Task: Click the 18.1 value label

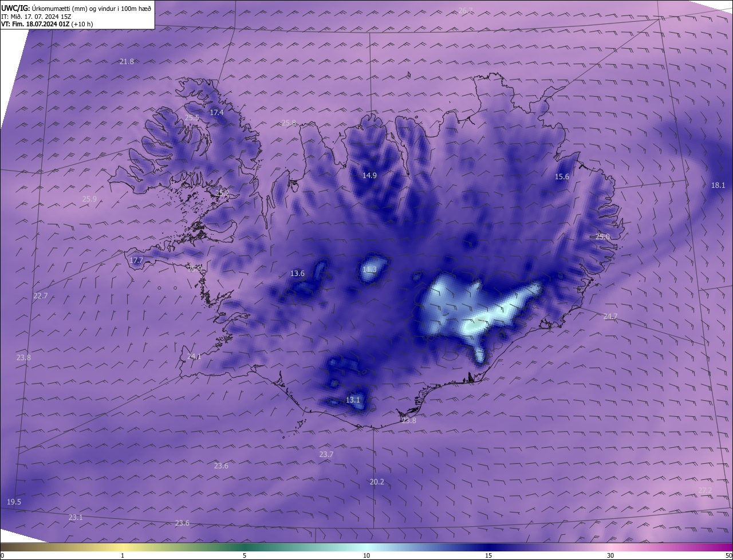Action: click(x=718, y=186)
